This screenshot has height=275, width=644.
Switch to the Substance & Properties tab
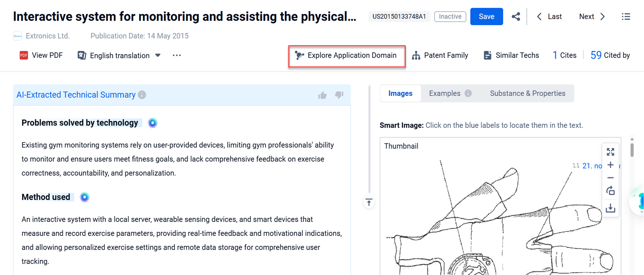(x=527, y=93)
